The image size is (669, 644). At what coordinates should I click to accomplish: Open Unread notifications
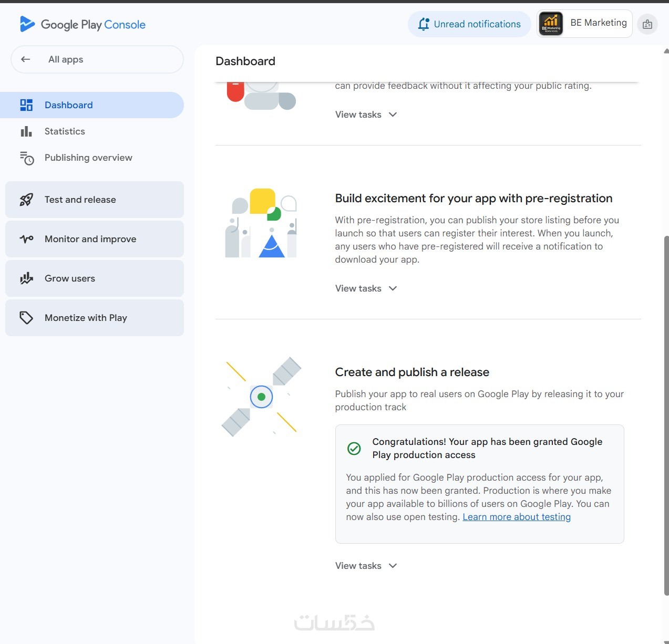[469, 24]
